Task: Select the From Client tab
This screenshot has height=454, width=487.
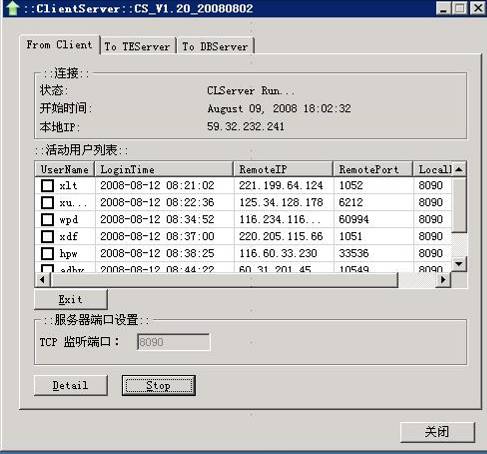Action: click(59, 45)
